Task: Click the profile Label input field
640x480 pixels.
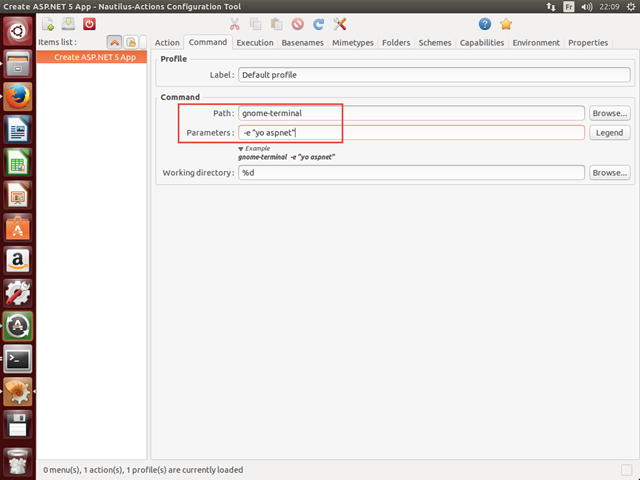Action: [x=434, y=75]
